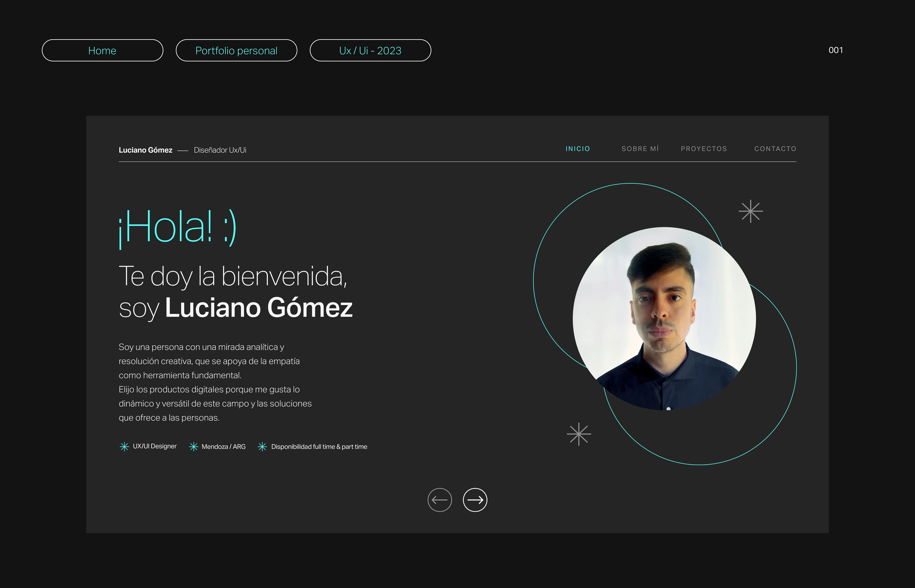The height and width of the screenshot is (588, 915).
Task: Click the Diseñador Ux/Ui header text
Action: 220,150
